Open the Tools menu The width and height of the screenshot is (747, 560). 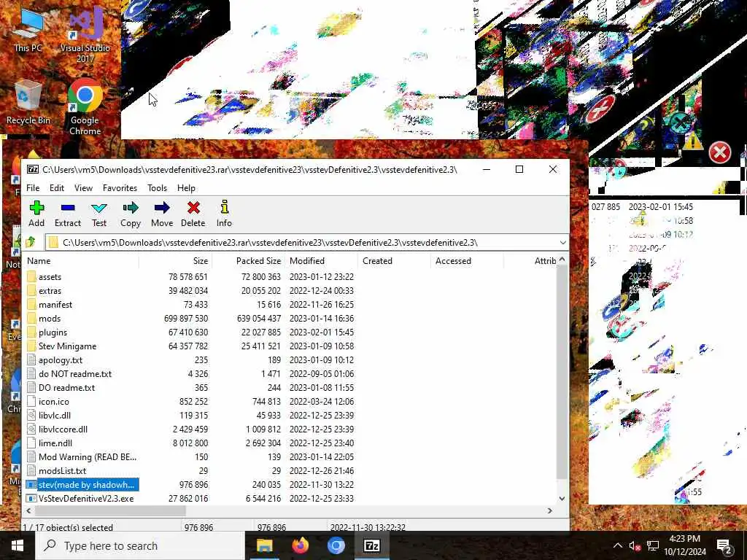[x=158, y=188]
